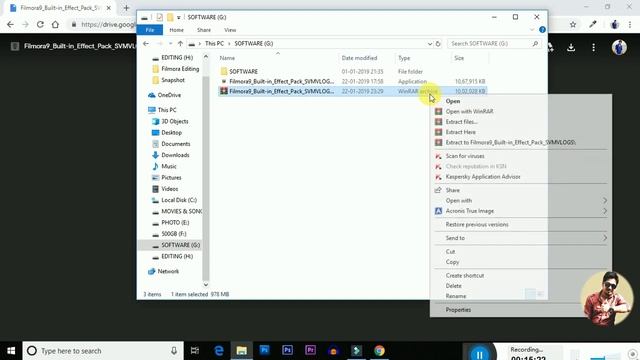Open address bar history dropdown

point(430,43)
